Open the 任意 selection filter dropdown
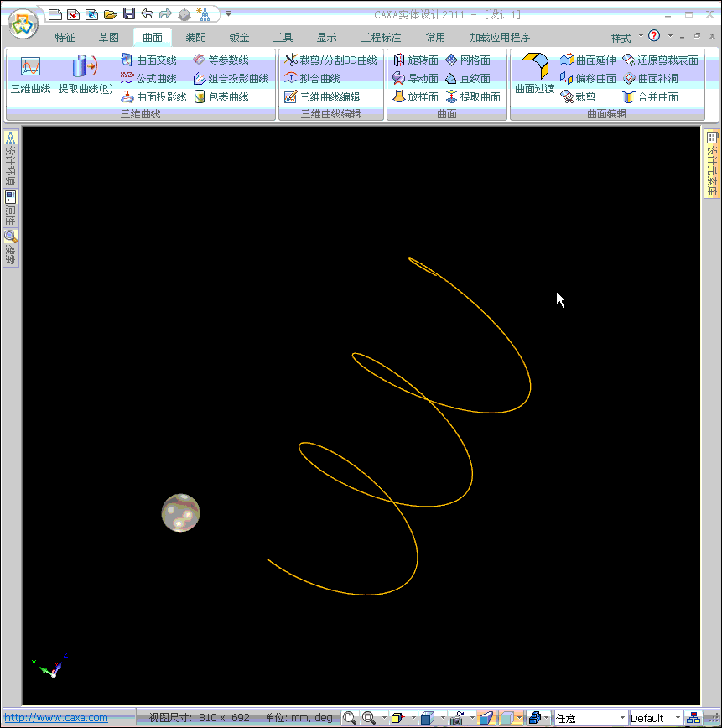The width and height of the screenshot is (722, 728). pos(590,718)
